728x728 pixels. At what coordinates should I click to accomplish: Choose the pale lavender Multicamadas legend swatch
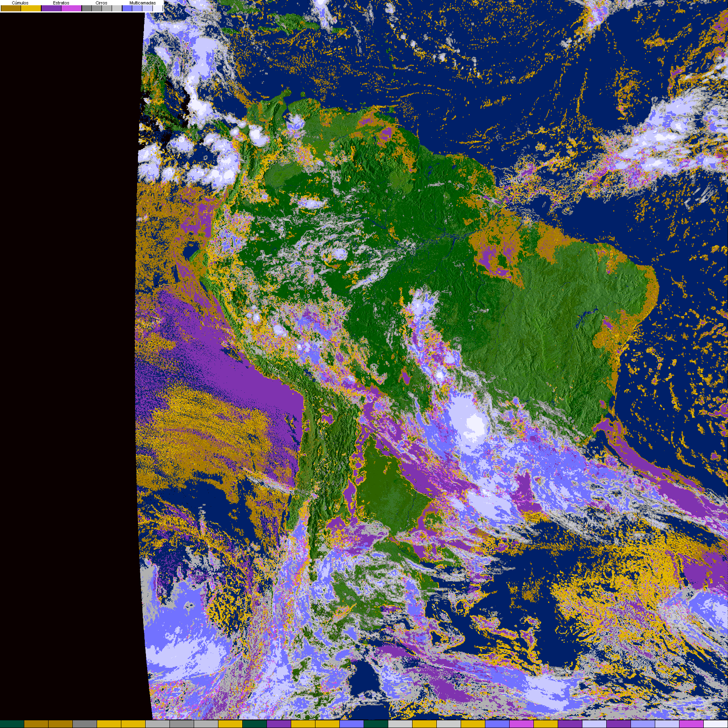click(147, 8)
